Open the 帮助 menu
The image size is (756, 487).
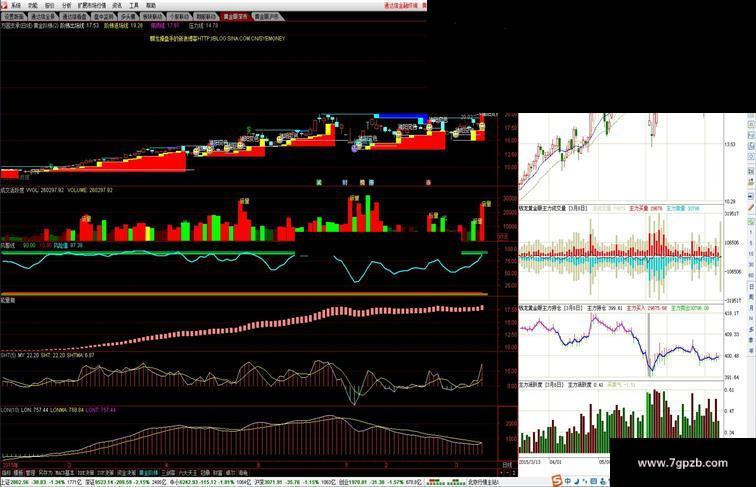tap(151, 5)
